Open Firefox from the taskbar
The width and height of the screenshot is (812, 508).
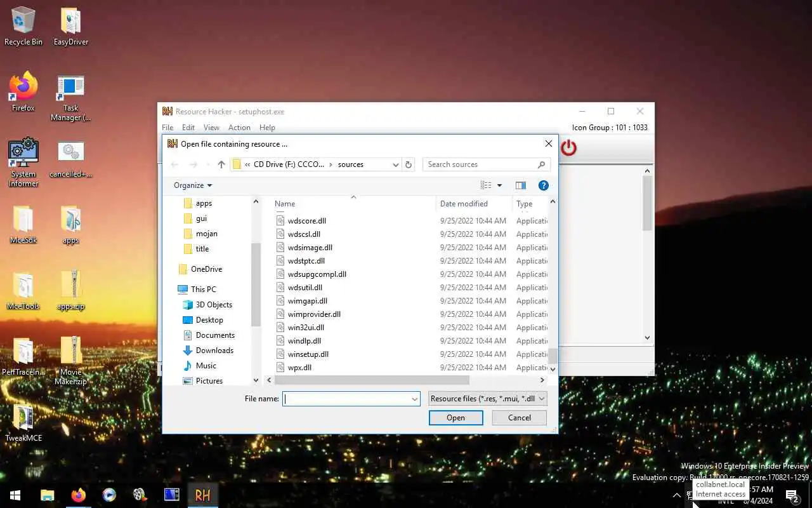[78, 495]
